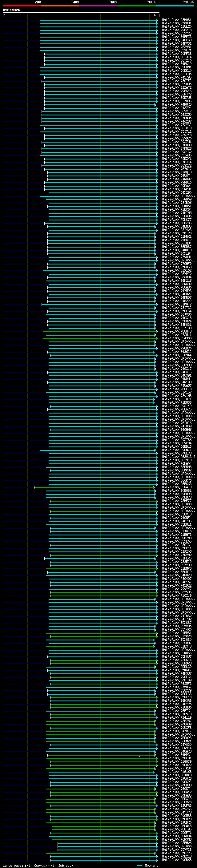Viewport: 197px width, 868px height.
Task: Select hit label UniRef100_Q5RC11
Action: (x=177, y=548)
